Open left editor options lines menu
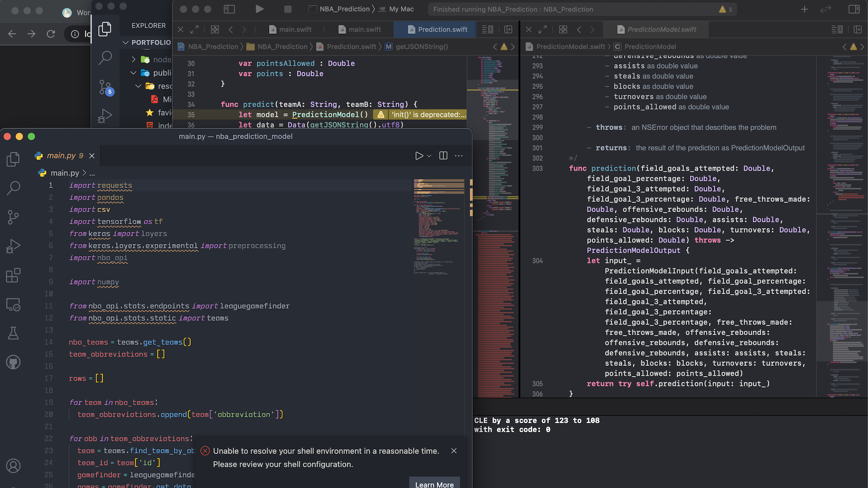Viewport: 868px width, 488px height. (488, 29)
